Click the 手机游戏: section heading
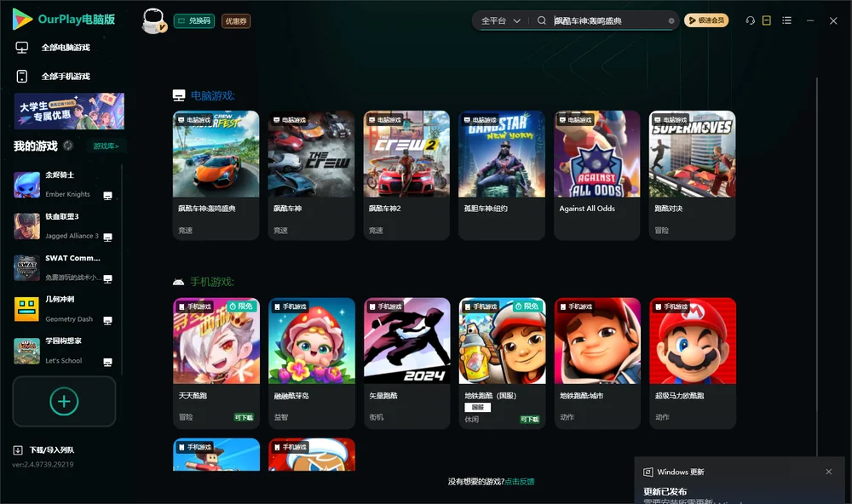 (x=212, y=282)
